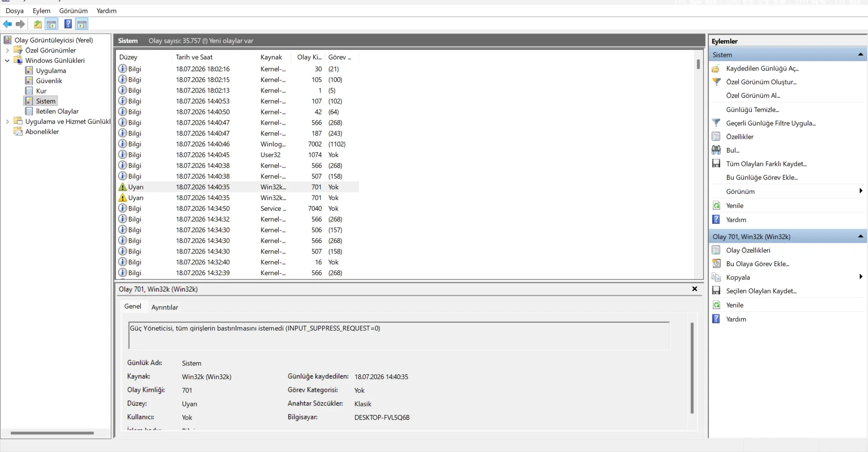Viewport: 868px width, 452px height.
Task: Open the Dosya menu
Action: 14,11
